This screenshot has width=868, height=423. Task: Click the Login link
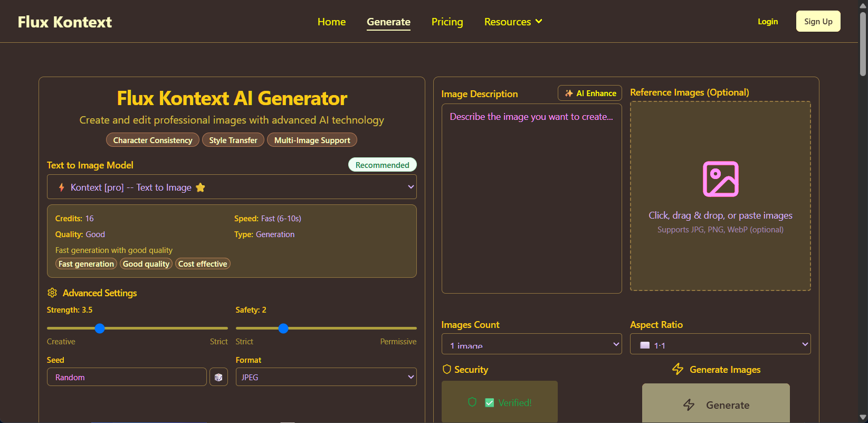coord(768,21)
